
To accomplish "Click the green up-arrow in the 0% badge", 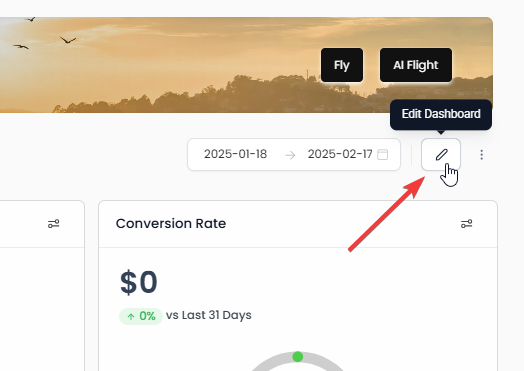I will [x=131, y=316].
